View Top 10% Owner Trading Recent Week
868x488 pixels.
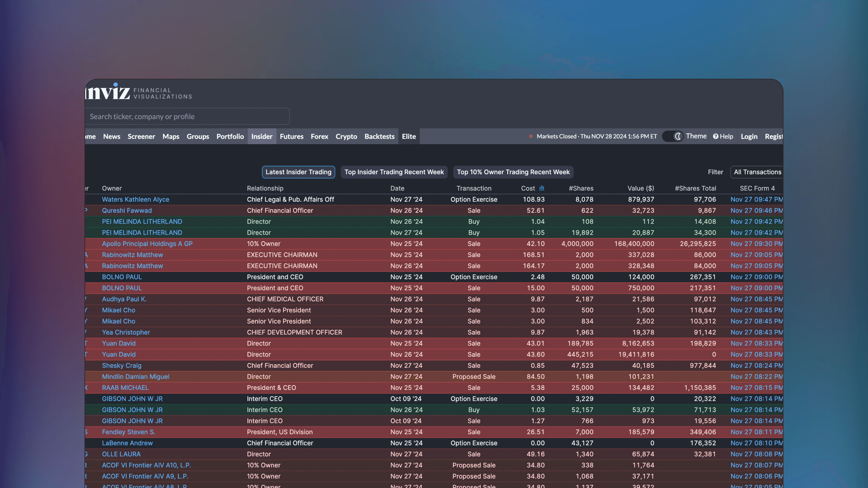click(x=513, y=172)
